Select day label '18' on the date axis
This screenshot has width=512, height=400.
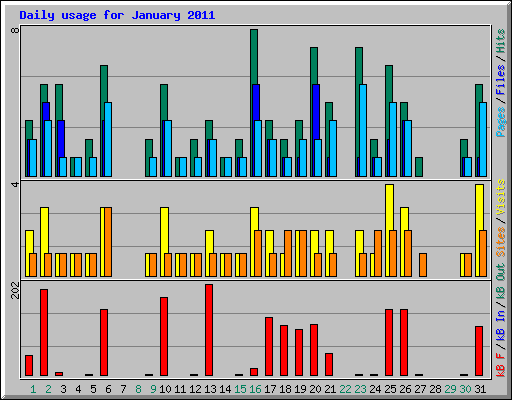click(x=285, y=389)
